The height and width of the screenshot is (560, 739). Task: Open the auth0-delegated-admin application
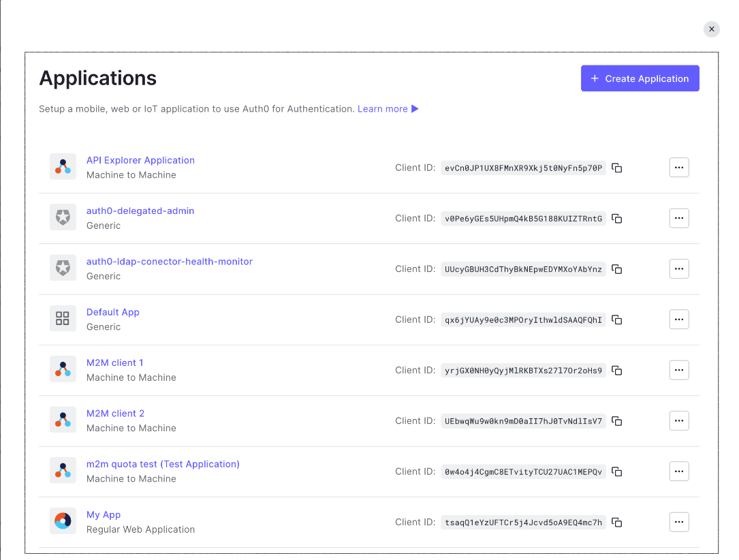pos(140,211)
